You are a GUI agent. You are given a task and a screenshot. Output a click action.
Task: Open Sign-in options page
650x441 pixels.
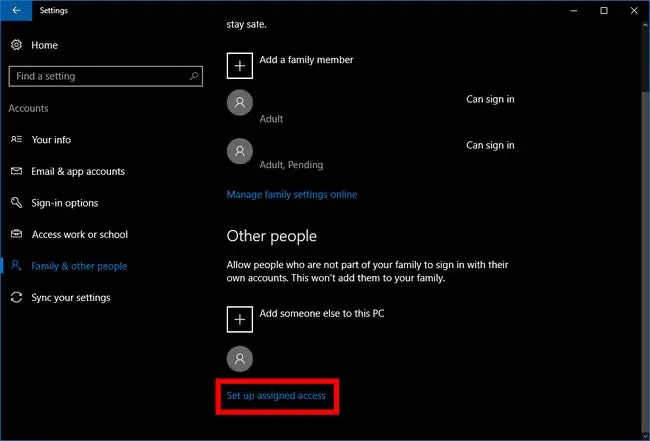click(65, 203)
